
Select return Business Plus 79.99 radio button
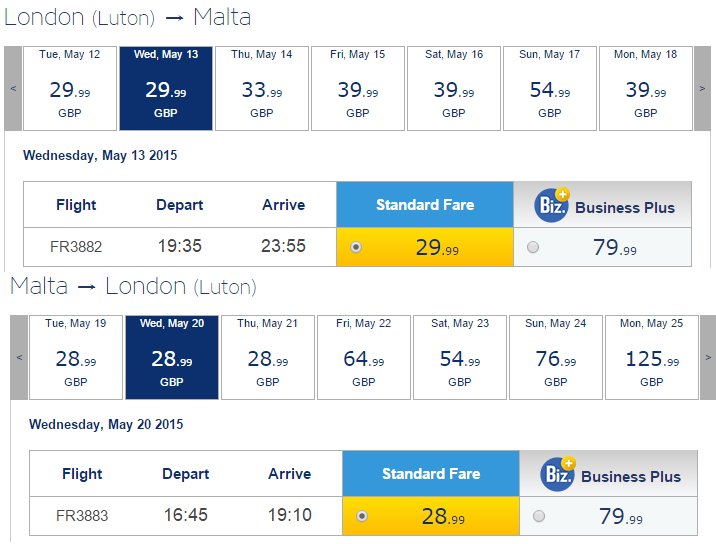[539, 516]
